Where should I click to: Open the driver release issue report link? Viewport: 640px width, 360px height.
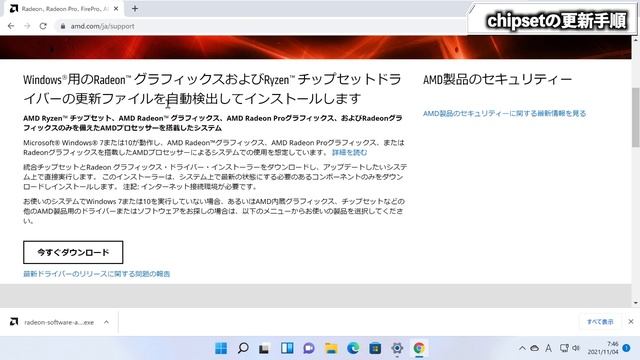click(96, 274)
